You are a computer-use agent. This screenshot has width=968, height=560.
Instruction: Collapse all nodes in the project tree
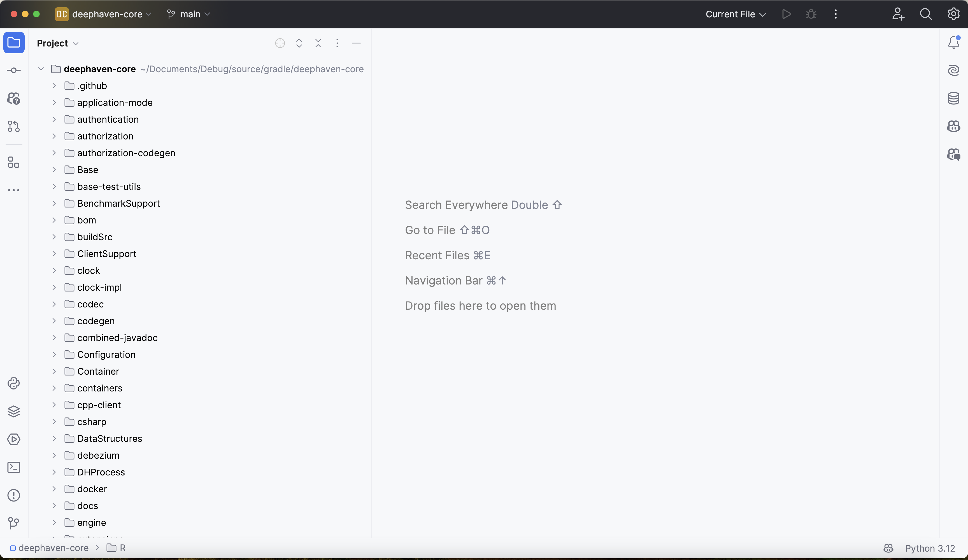point(318,43)
